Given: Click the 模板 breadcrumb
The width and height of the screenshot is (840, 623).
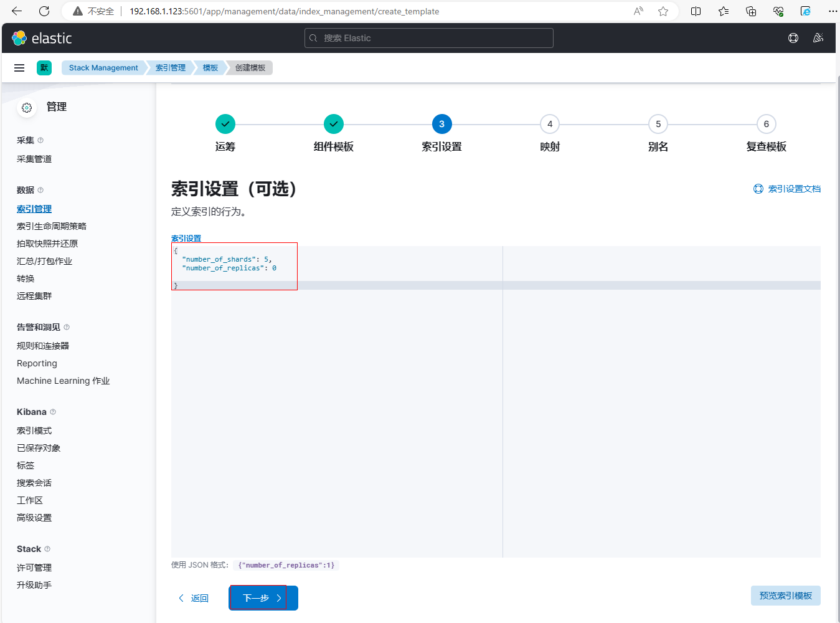Looking at the screenshot, I should [210, 68].
